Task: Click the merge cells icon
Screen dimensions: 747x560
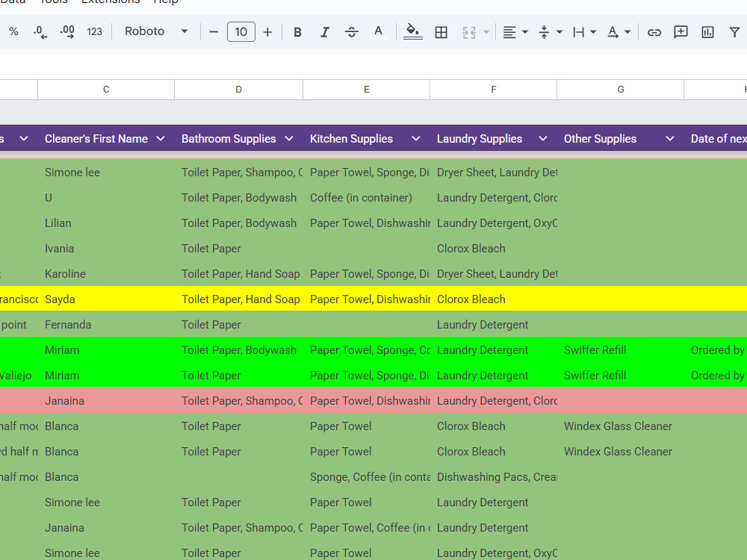Action: [x=469, y=32]
